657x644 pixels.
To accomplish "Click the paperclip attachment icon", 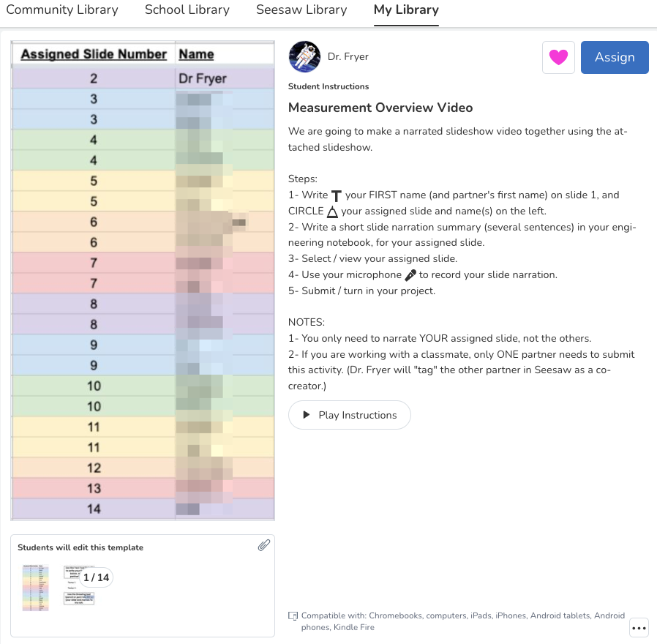I will tap(264, 545).
